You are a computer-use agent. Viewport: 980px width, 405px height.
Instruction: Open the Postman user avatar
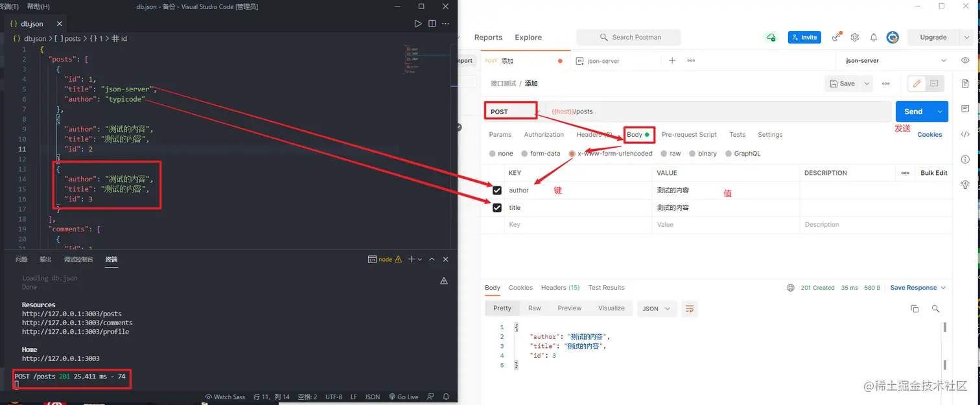pos(892,38)
